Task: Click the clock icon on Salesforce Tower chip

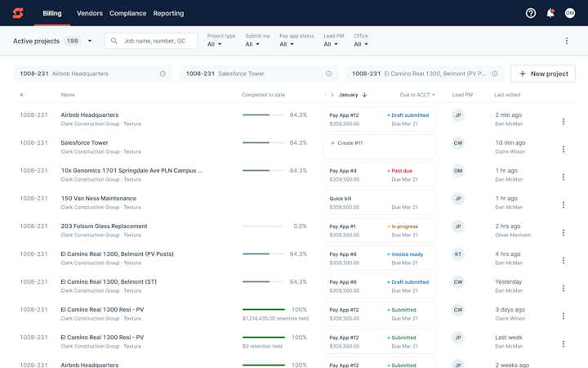Action: point(329,74)
